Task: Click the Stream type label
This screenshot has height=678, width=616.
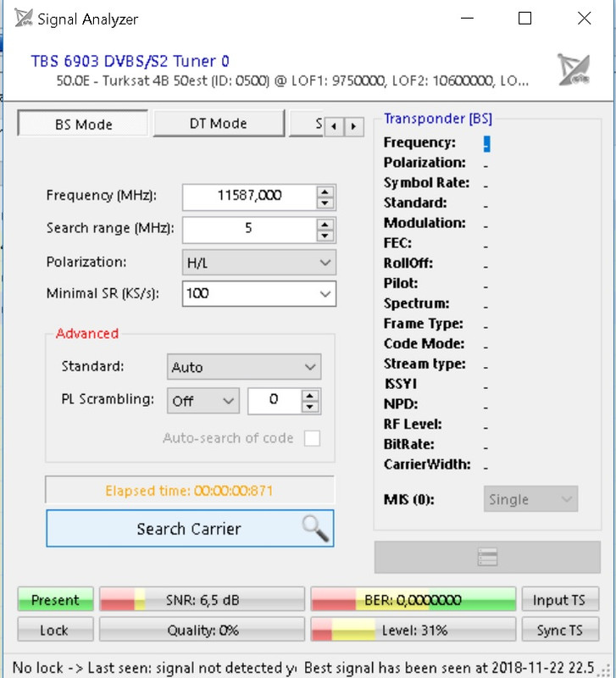Action: click(x=425, y=364)
